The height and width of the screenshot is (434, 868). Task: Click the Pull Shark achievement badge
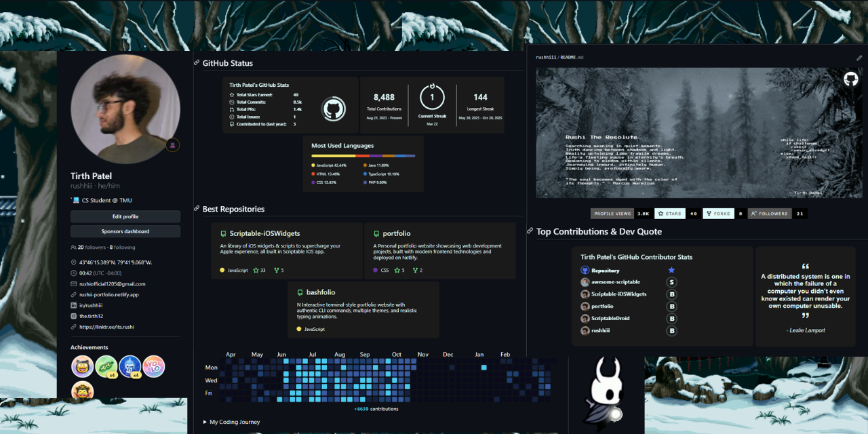coord(130,367)
